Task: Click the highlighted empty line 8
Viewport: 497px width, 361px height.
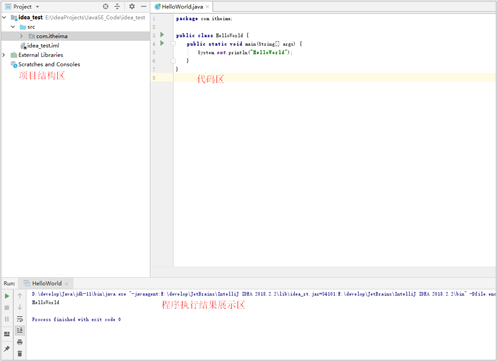Action: click(x=334, y=78)
